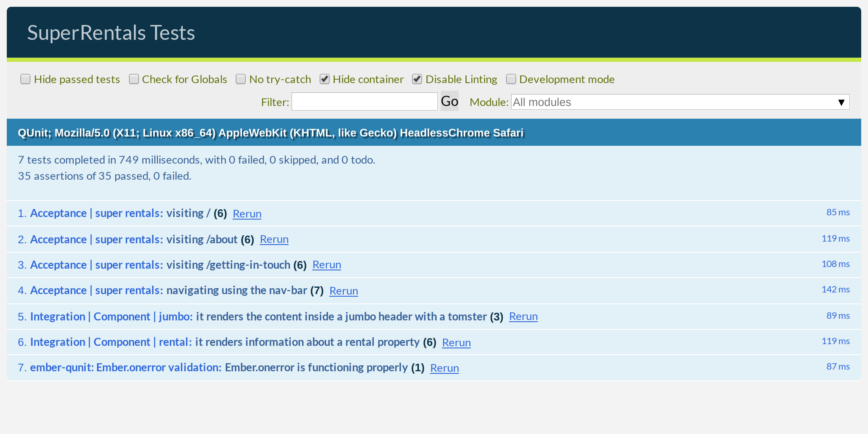Click the 'Development mode' label text

[x=567, y=79]
